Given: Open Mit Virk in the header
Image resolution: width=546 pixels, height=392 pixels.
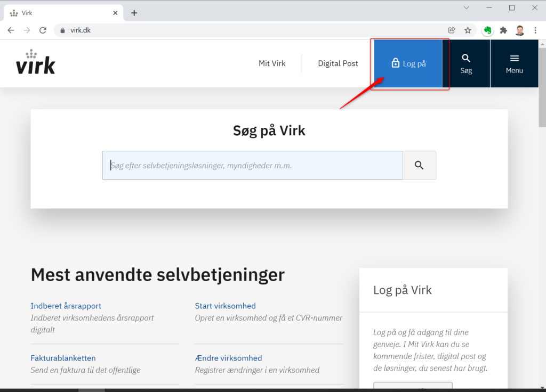Looking at the screenshot, I should click(272, 63).
